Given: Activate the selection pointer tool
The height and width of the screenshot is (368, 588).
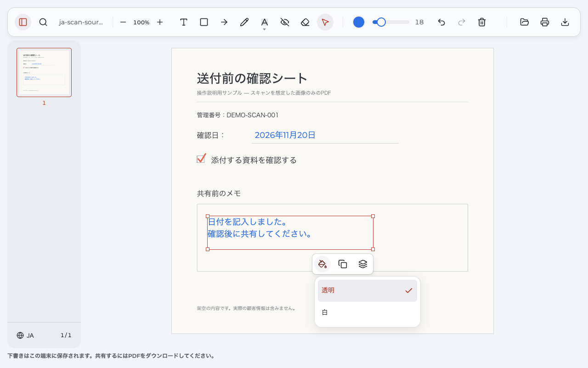Looking at the screenshot, I should click(x=325, y=22).
